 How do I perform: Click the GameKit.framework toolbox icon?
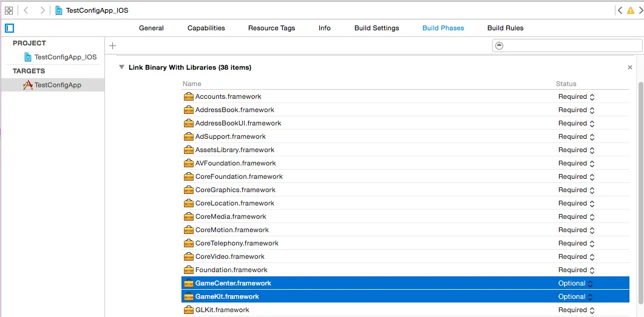point(189,296)
